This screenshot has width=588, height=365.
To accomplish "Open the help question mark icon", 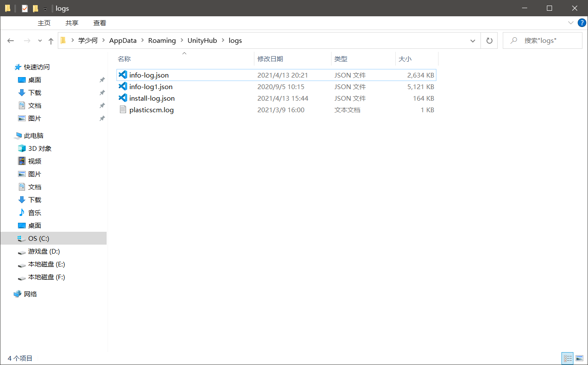I will coord(582,23).
